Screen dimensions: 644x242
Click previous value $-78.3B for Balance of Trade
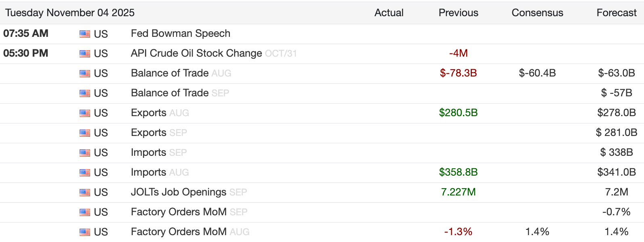click(x=458, y=73)
